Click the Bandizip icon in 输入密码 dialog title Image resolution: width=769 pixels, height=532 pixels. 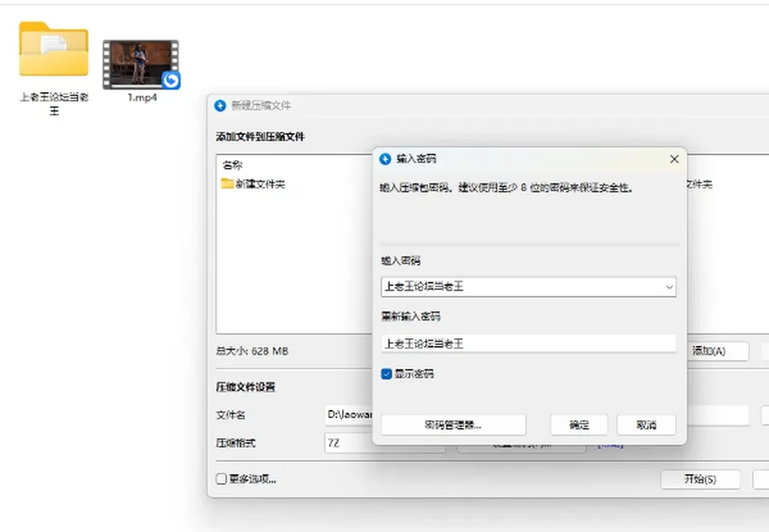pyautogui.click(x=385, y=159)
